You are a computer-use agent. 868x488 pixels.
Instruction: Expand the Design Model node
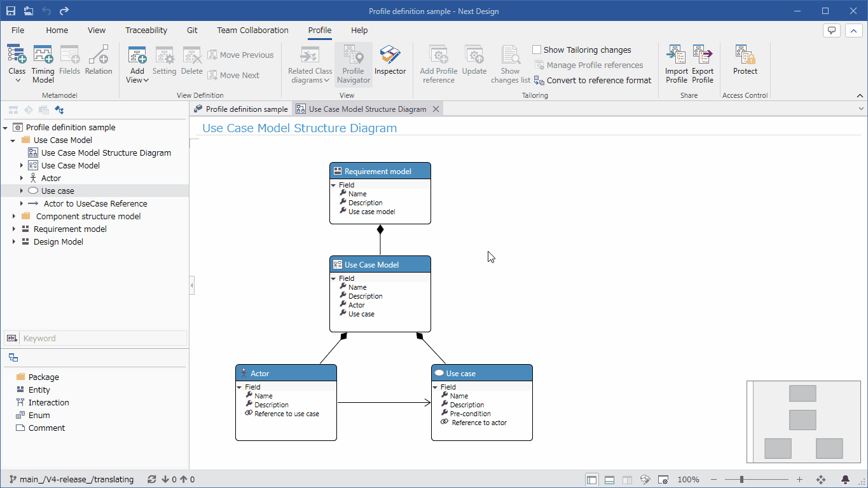pos(13,242)
